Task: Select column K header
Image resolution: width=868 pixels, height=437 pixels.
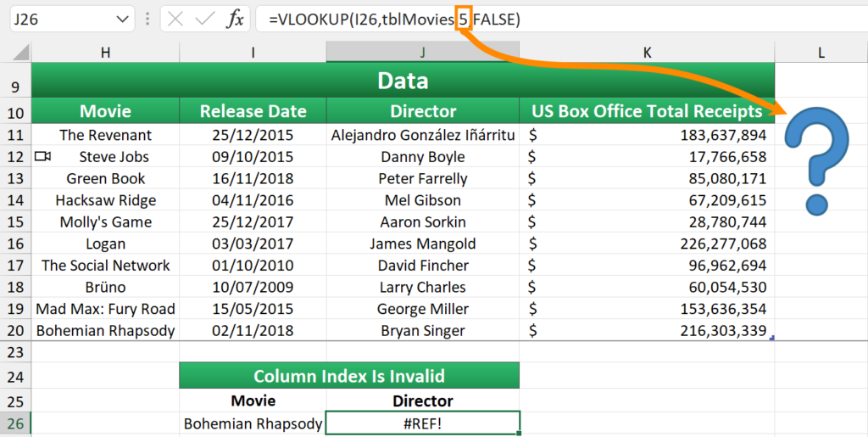Action: click(x=647, y=53)
